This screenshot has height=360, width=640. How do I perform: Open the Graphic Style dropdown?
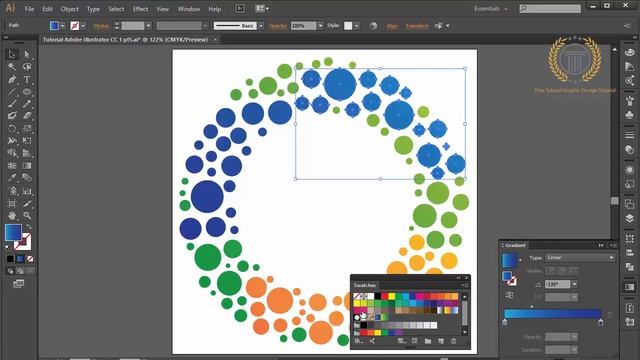[356, 26]
